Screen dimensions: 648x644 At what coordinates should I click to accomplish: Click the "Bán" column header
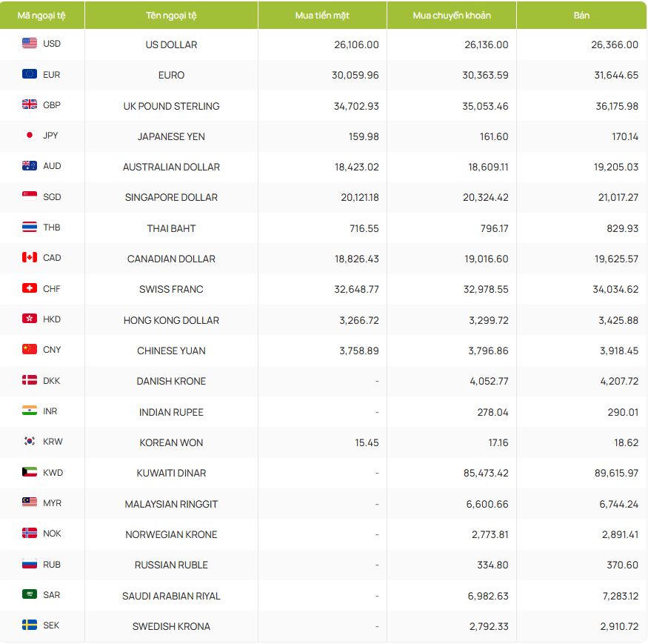click(581, 16)
